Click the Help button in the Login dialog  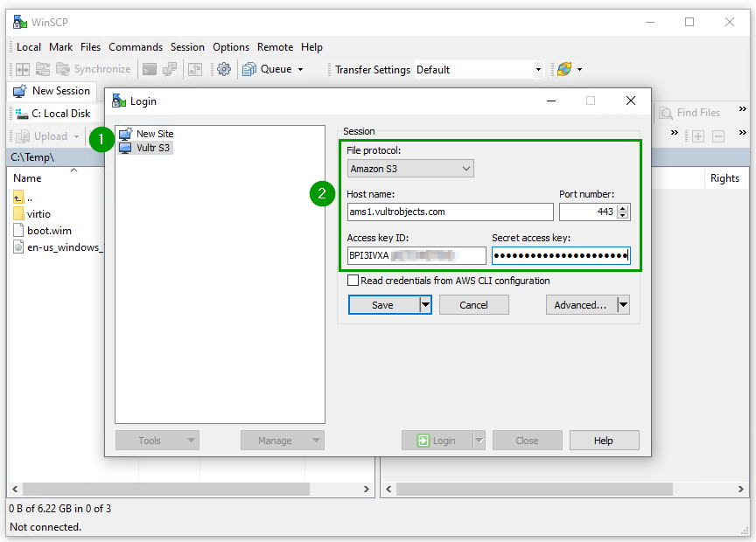point(604,440)
